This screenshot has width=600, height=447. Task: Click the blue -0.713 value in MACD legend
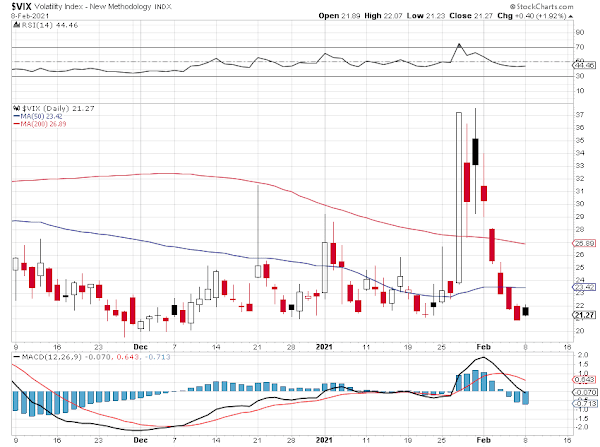[x=157, y=357]
